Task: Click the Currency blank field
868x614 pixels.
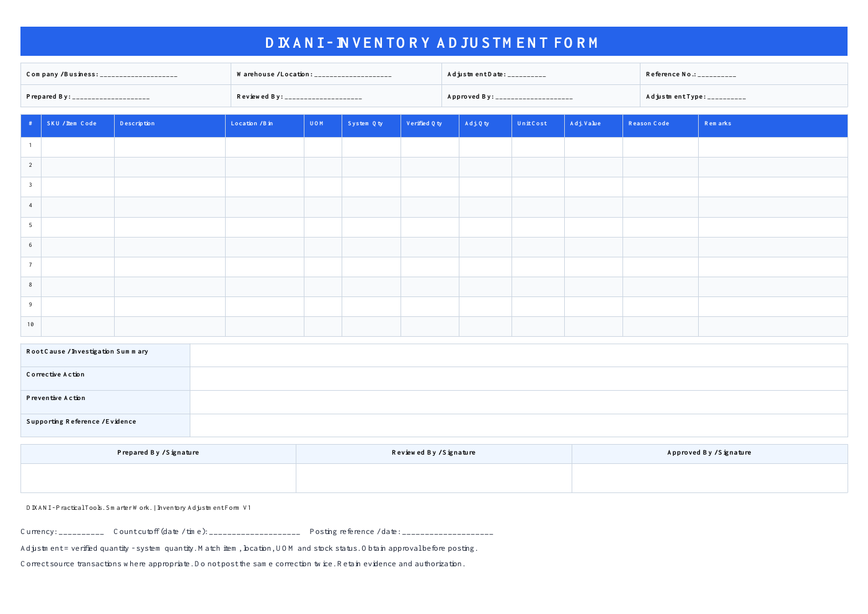Action: (x=81, y=533)
